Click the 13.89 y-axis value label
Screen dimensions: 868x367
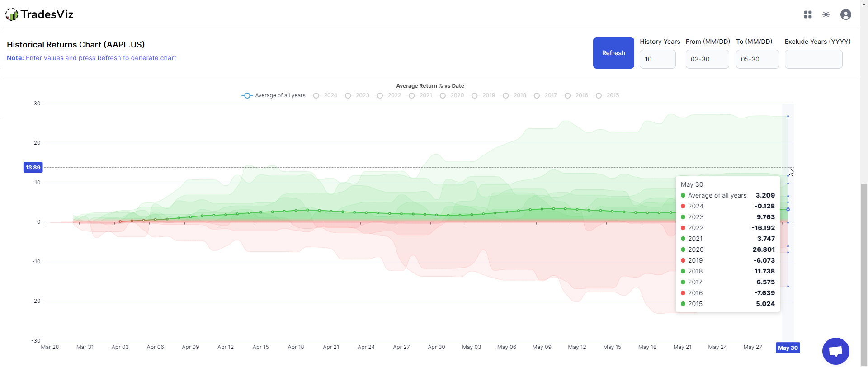33,167
